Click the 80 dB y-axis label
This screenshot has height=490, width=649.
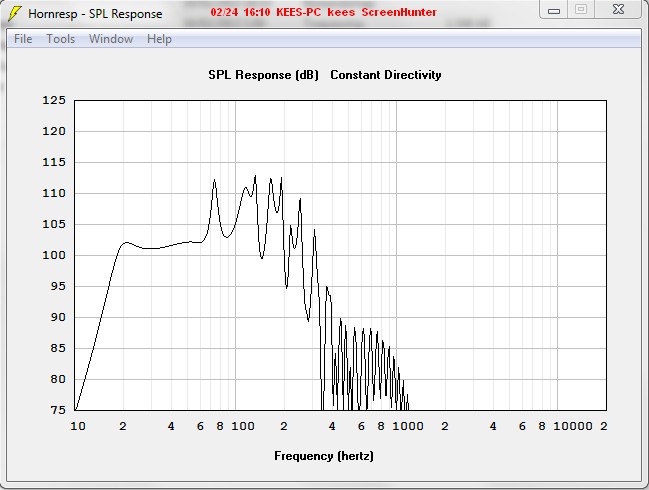(x=58, y=379)
